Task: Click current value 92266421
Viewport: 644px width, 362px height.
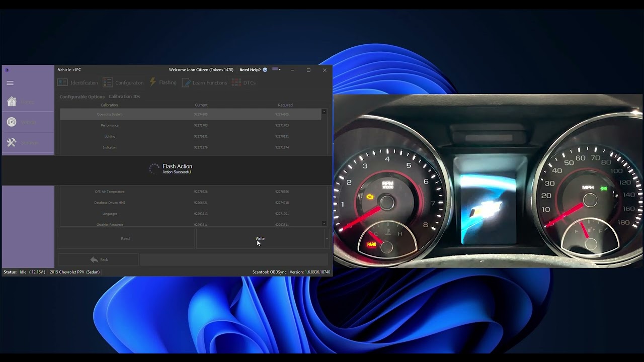Action: coord(201,203)
